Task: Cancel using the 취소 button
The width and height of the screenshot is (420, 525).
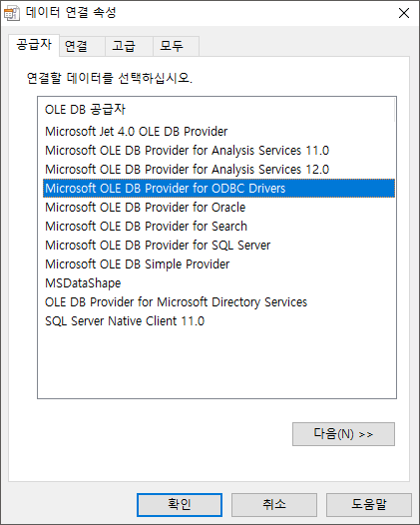Action: 274,505
